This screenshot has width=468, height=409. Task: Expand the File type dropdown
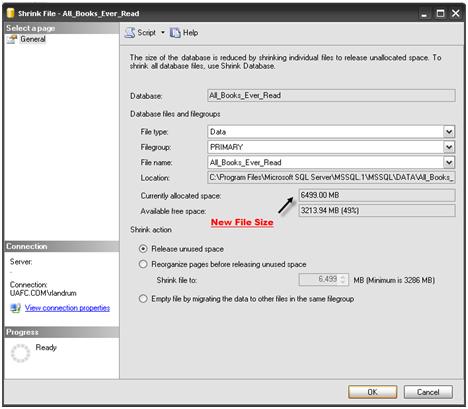[x=449, y=132]
